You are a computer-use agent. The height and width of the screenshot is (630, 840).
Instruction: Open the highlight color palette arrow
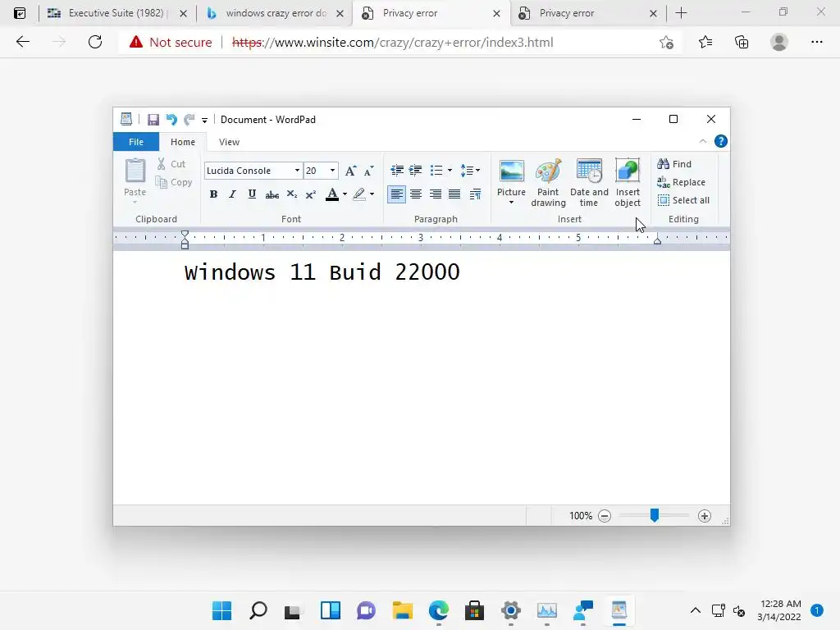(x=372, y=194)
